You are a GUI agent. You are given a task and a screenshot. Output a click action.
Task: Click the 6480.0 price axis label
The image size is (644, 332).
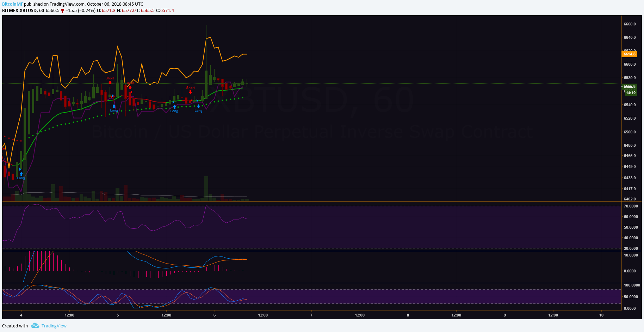pyautogui.click(x=630, y=145)
